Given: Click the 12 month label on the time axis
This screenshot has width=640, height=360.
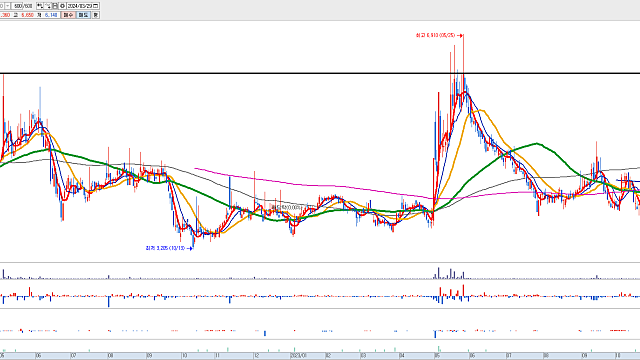Looking at the screenshot, I should coord(256,356).
